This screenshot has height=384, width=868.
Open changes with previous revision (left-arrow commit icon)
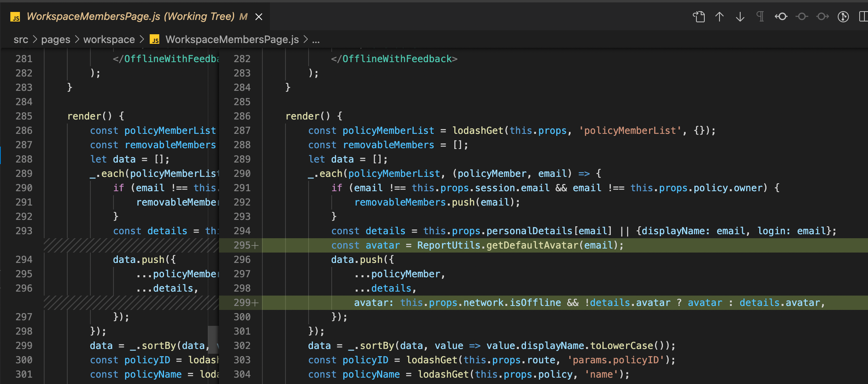pyautogui.click(x=781, y=17)
